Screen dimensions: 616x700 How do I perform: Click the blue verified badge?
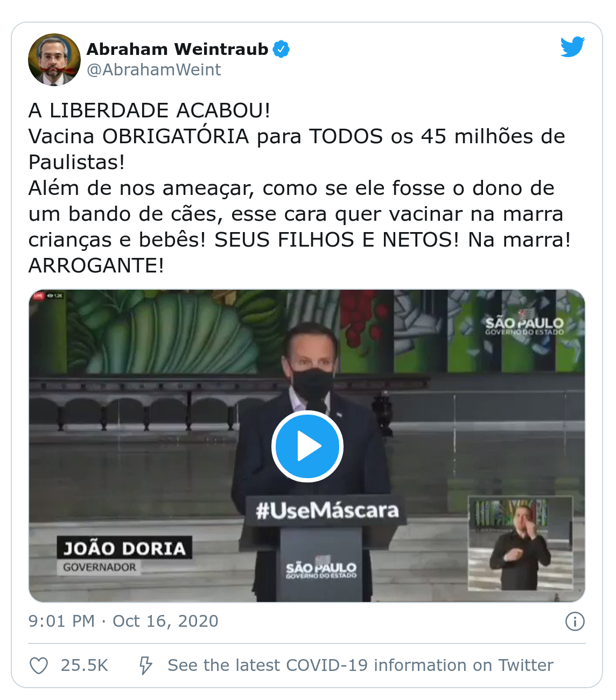281,49
